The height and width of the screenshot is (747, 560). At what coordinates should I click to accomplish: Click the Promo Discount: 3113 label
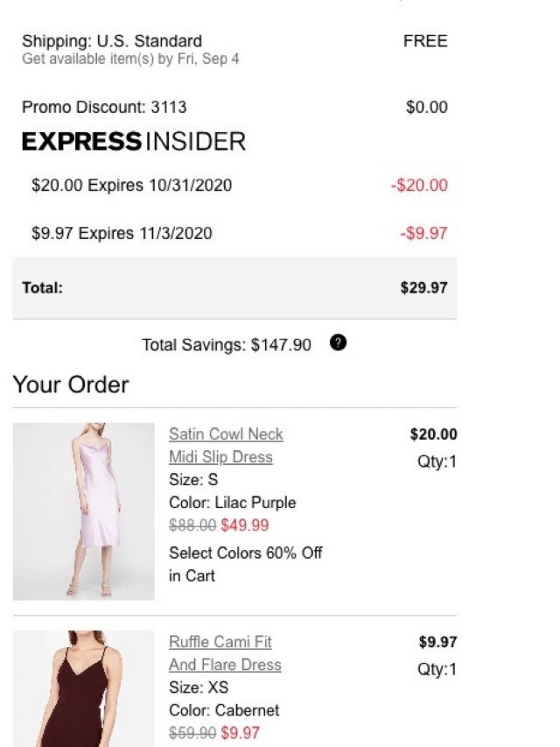104,108
